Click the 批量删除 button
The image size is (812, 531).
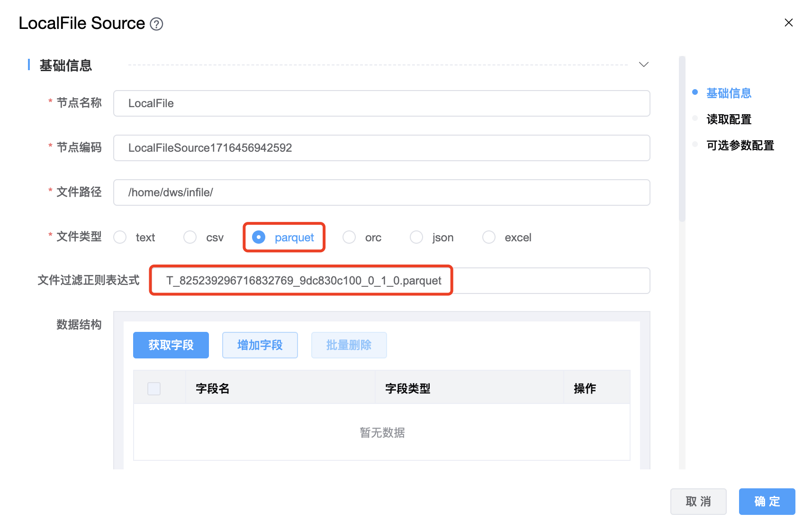pos(349,345)
